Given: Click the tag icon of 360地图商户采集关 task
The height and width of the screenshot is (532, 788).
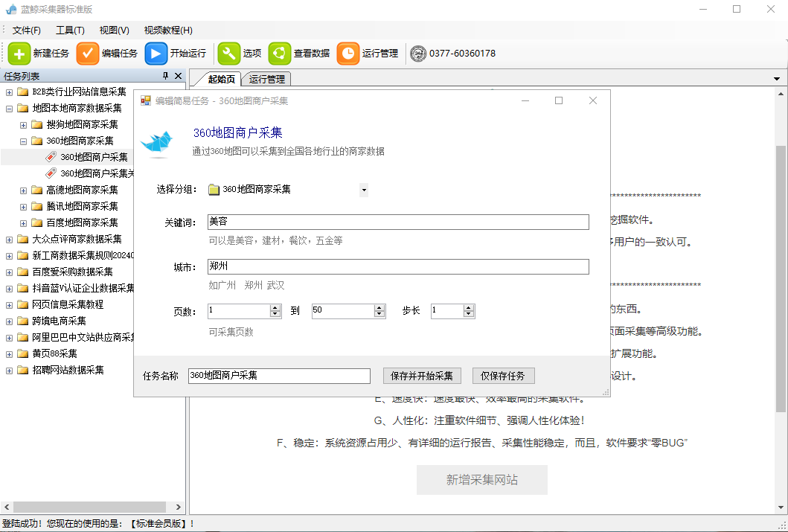Looking at the screenshot, I should pyautogui.click(x=51, y=173).
